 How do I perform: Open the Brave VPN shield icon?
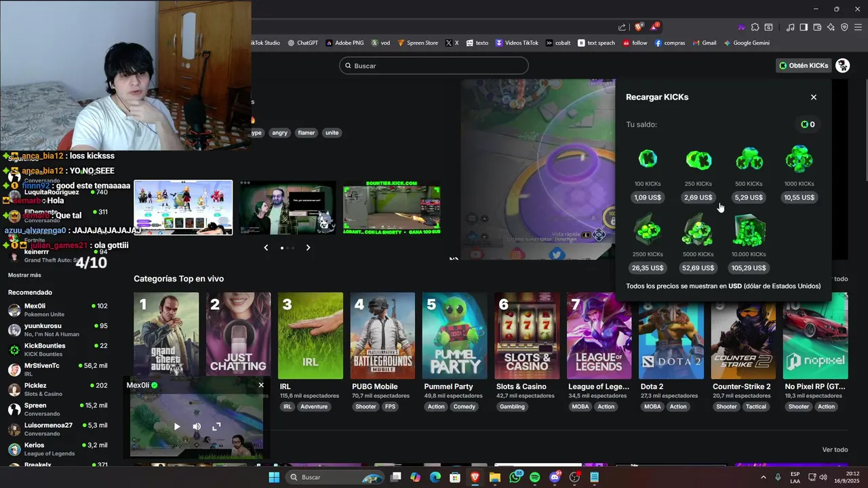click(x=844, y=27)
